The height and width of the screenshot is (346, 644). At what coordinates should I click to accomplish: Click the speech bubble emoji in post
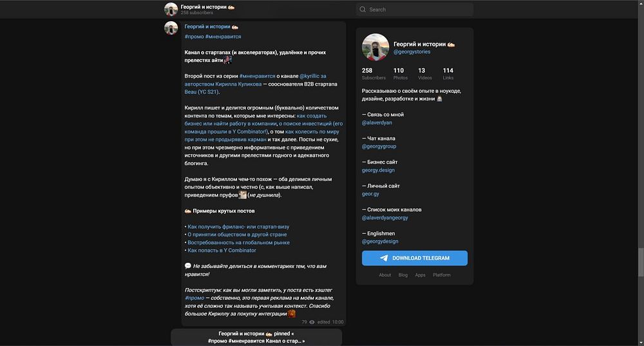click(187, 266)
